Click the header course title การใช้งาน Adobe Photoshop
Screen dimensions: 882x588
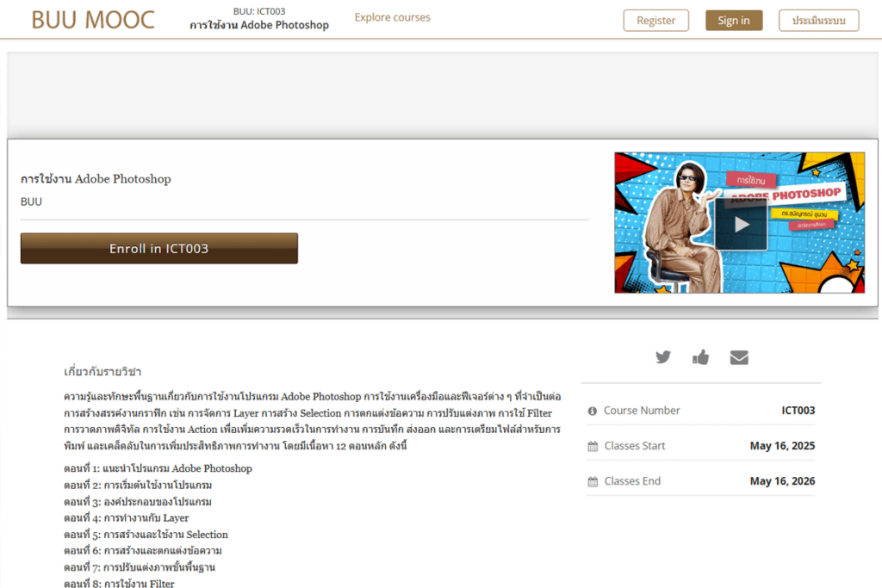coord(259,25)
